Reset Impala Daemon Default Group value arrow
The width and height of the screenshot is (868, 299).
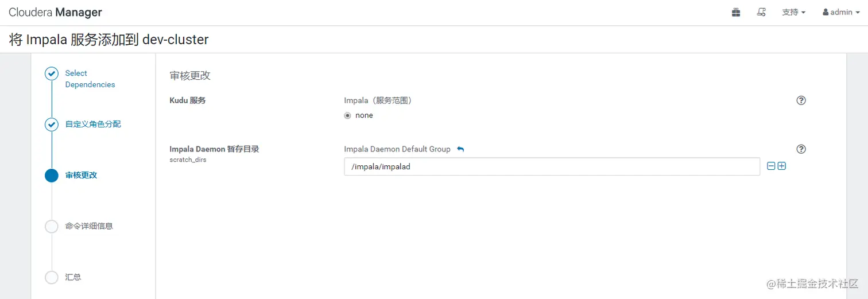click(x=460, y=149)
